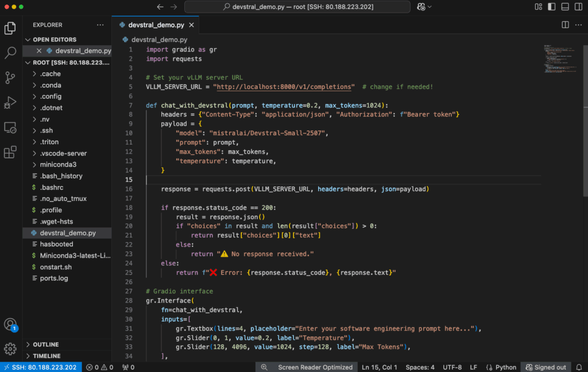Open the Remote Explorer view
Viewport: 588px width, 372px height.
pos(10,127)
